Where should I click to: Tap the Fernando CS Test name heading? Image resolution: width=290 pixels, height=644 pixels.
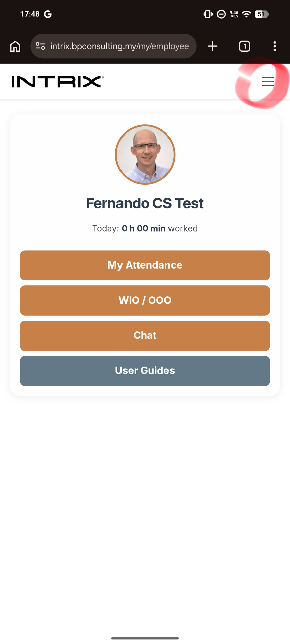click(x=145, y=203)
